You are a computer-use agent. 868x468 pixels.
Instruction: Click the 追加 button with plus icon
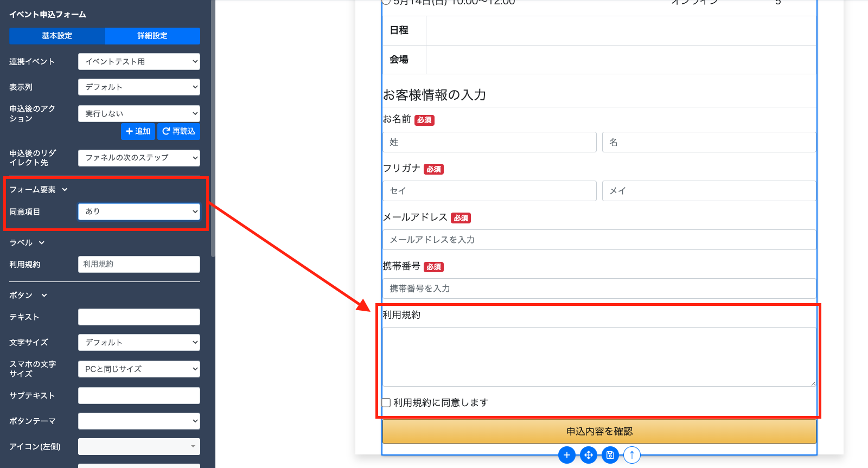pyautogui.click(x=138, y=131)
